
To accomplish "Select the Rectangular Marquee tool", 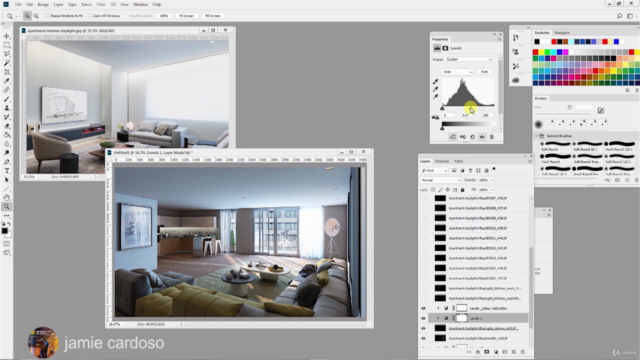I will [7, 45].
